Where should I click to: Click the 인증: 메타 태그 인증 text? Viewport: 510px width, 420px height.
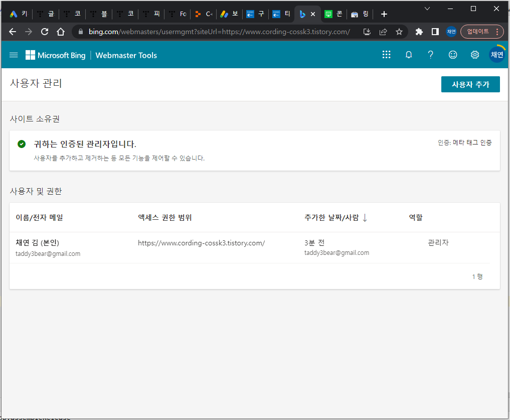[465, 143]
